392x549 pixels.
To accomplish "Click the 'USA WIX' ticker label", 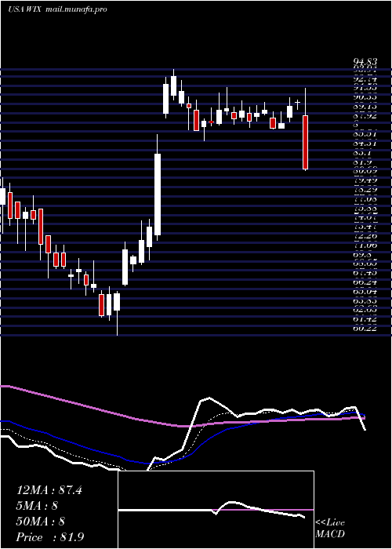I will click(25, 9).
